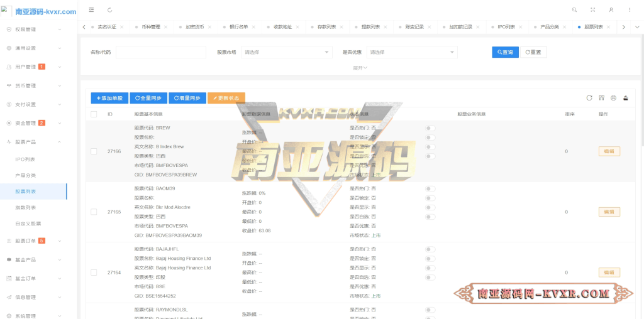Close the 股票列表 tab
This screenshot has width=644, height=319.
click(608, 27)
